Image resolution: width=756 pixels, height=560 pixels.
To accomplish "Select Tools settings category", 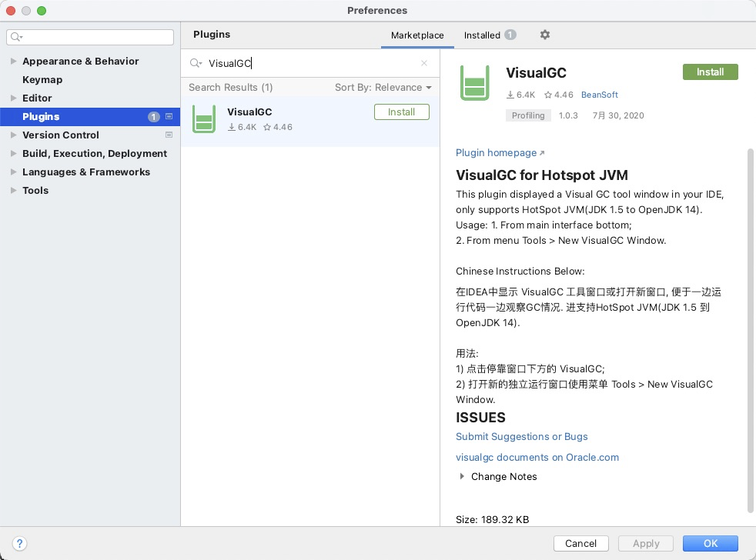I will click(35, 190).
